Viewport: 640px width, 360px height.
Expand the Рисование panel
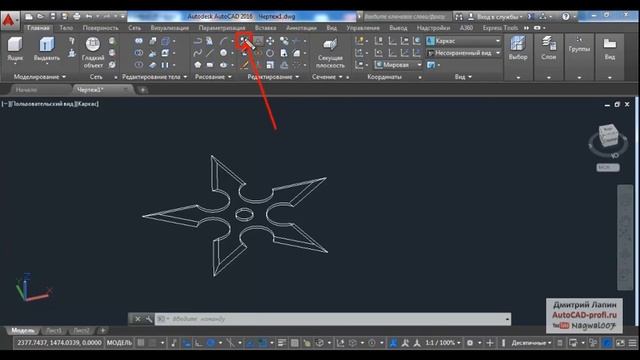pos(213,77)
